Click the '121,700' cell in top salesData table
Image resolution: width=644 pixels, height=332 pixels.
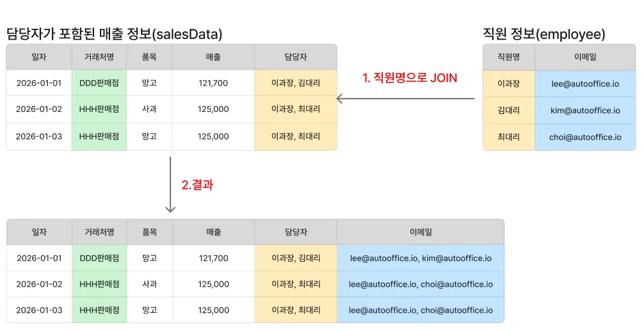point(213,83)
